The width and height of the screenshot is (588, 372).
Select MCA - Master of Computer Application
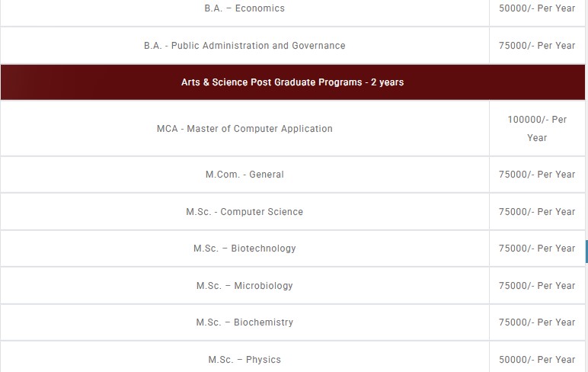point(244,129)
